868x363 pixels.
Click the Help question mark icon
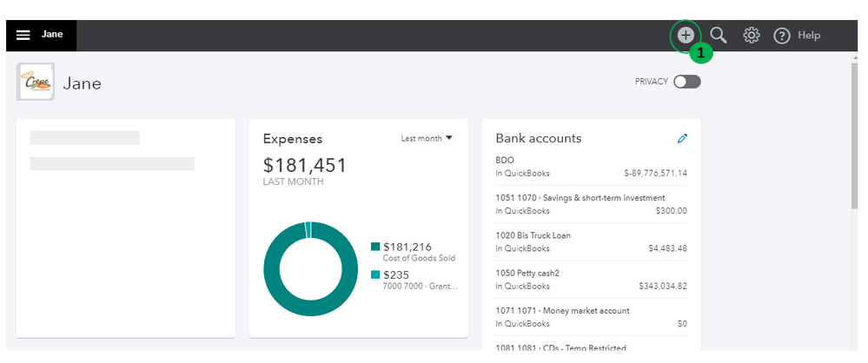click(781, 36)
